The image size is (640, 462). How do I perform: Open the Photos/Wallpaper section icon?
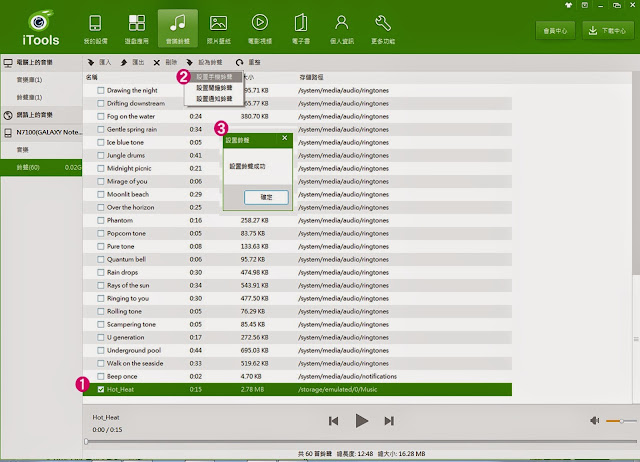(218, 24)
